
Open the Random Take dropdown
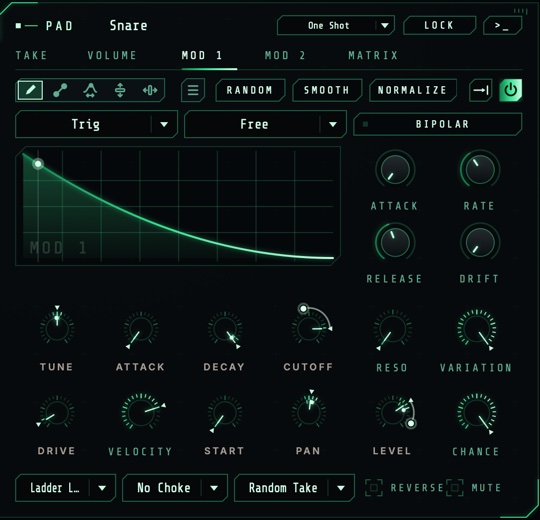[294, 488]
